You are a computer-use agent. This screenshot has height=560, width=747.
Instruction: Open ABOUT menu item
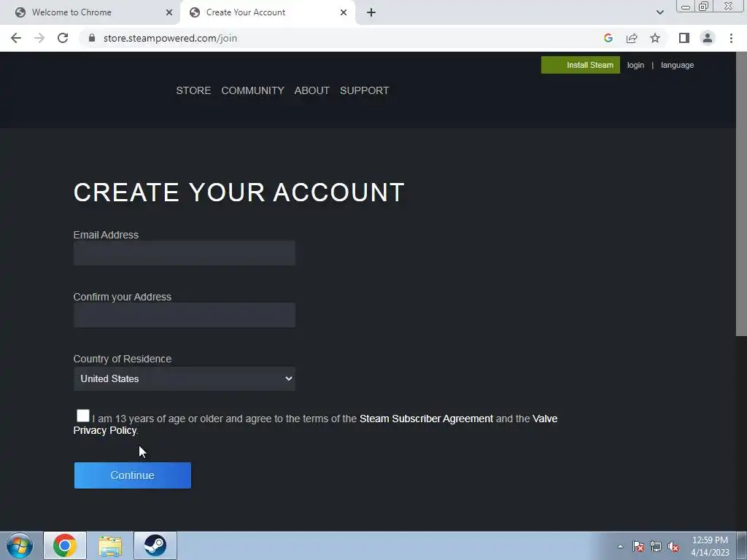(x=312, y=90)
